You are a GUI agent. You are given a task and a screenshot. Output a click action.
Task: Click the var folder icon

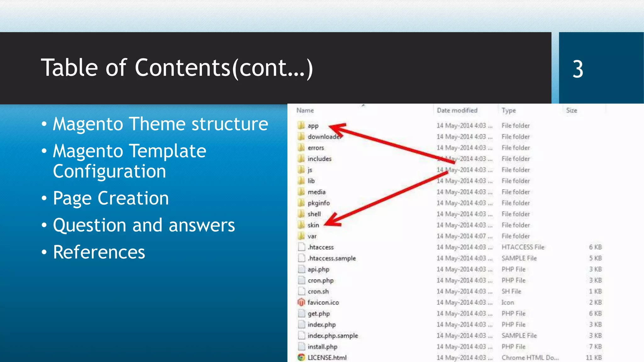[301, 236]
